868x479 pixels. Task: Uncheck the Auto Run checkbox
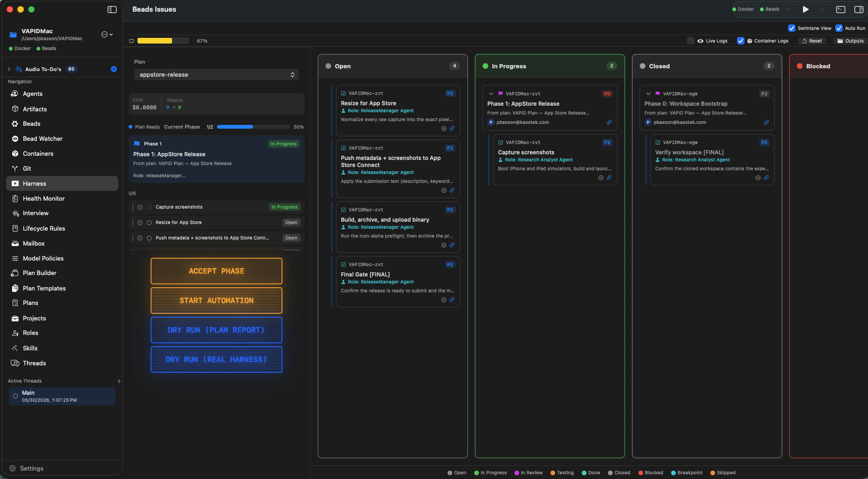(x=839, y=28)
